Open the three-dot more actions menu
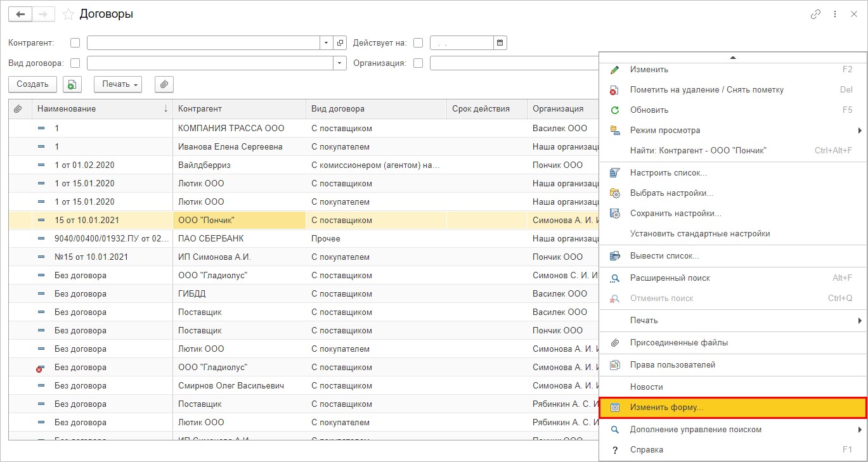This screenshot has height=462, width=868. click(835, 14)
